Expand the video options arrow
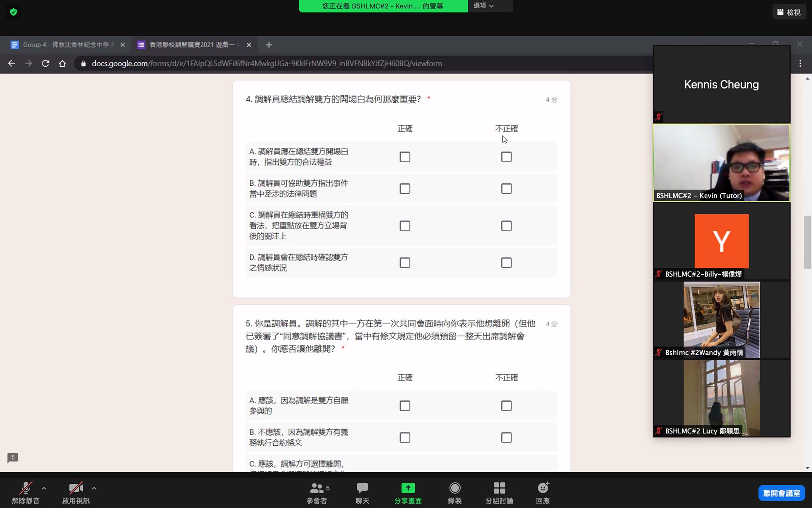The height and width of the screenshot is (508, 812). (94, 488)
